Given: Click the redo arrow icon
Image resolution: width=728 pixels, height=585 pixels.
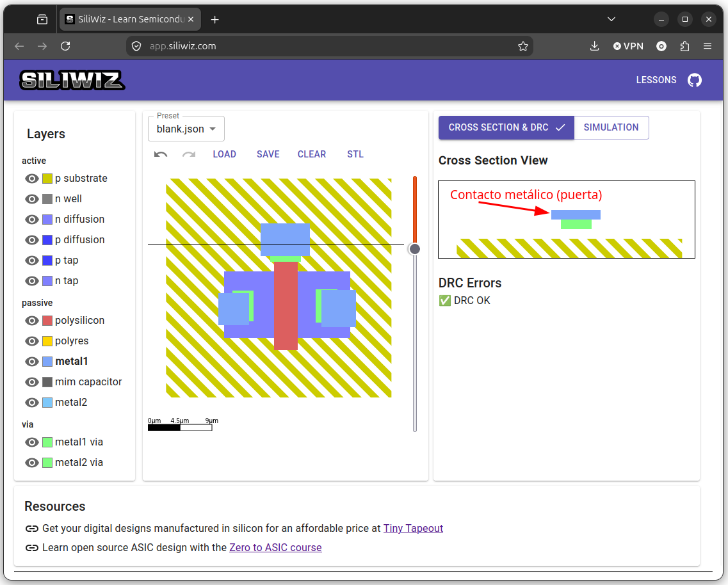Looking at the screenshot, I should click(189, 154).
